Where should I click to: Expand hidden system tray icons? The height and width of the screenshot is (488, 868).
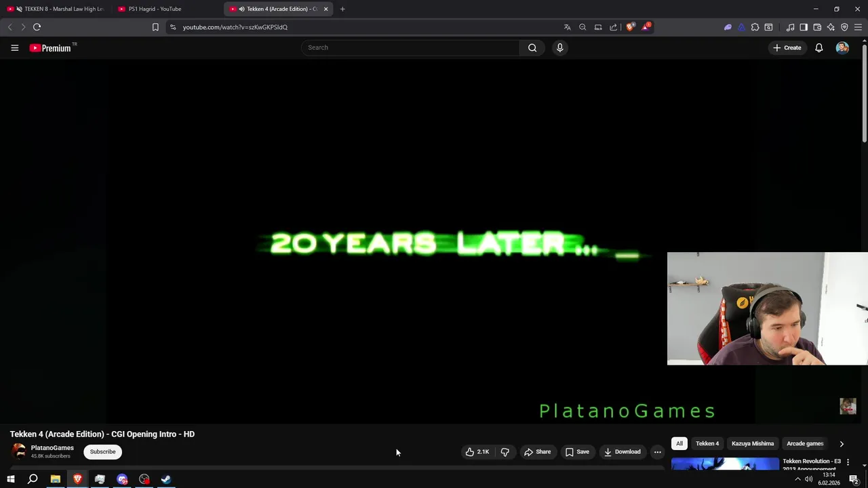click(797, 479)
